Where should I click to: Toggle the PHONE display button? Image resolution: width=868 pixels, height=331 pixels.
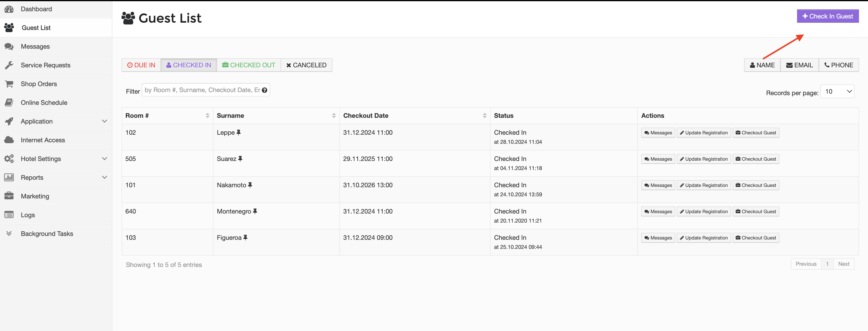point(839,65)
